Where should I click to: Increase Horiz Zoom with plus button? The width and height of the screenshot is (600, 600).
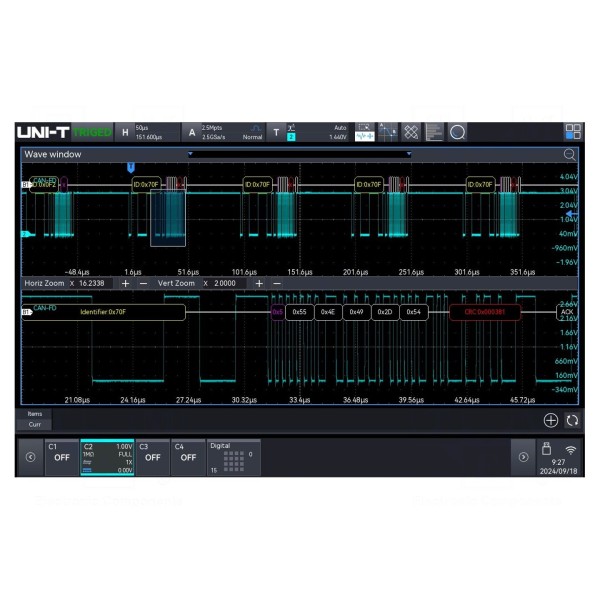[125, 284]
